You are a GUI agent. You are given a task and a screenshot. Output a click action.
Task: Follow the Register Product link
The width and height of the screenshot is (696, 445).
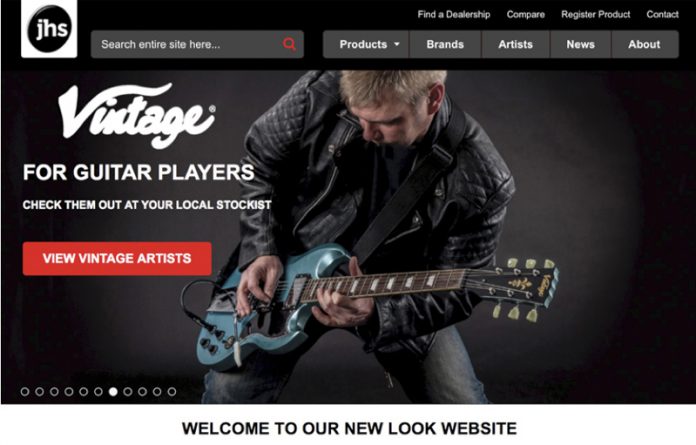tap(596, 15)
